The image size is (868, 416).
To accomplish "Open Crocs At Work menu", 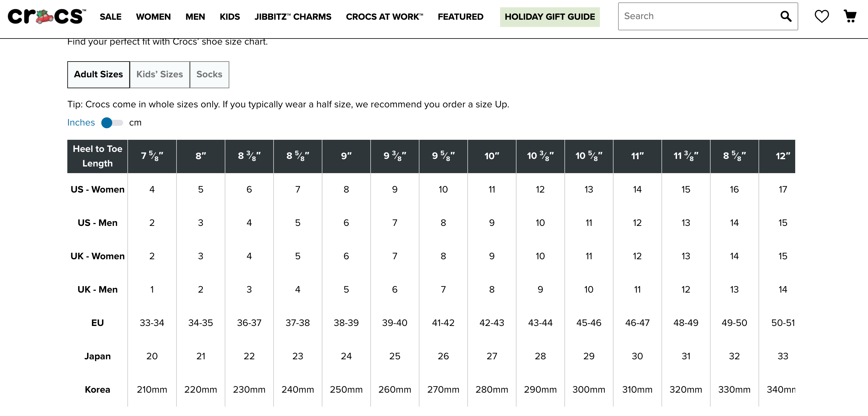I will click(x=384, y=17).
